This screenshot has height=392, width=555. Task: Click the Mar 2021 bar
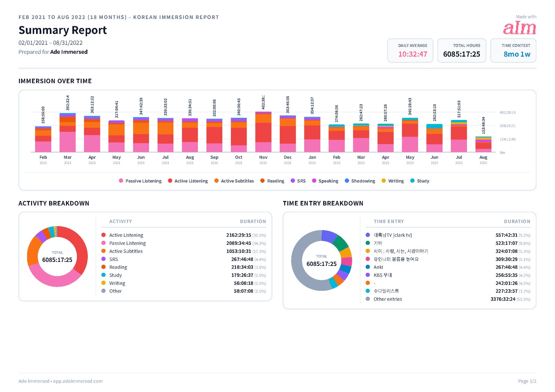68,132
